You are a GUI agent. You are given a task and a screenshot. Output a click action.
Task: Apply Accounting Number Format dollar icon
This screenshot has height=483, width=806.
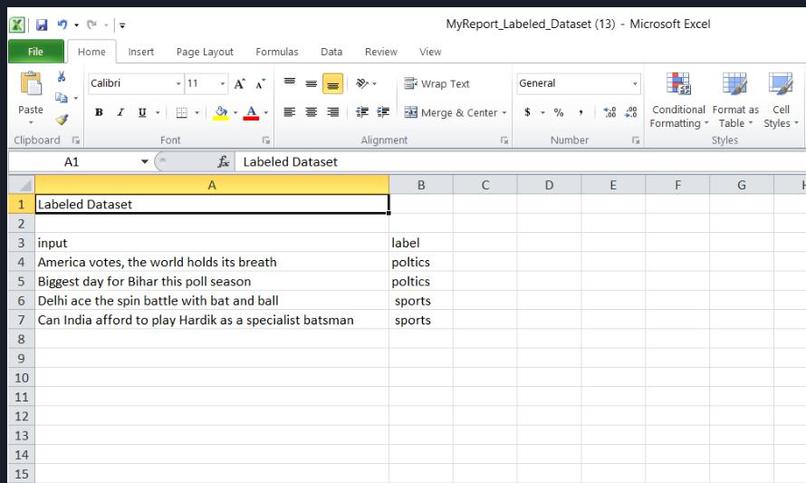coord(527,112)
